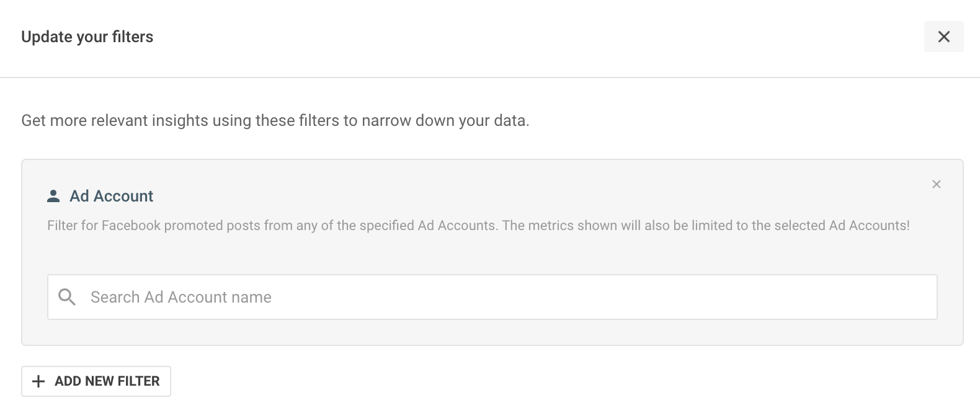Close the Update your filters dialog
980x408 pixels.
[943, 37]
